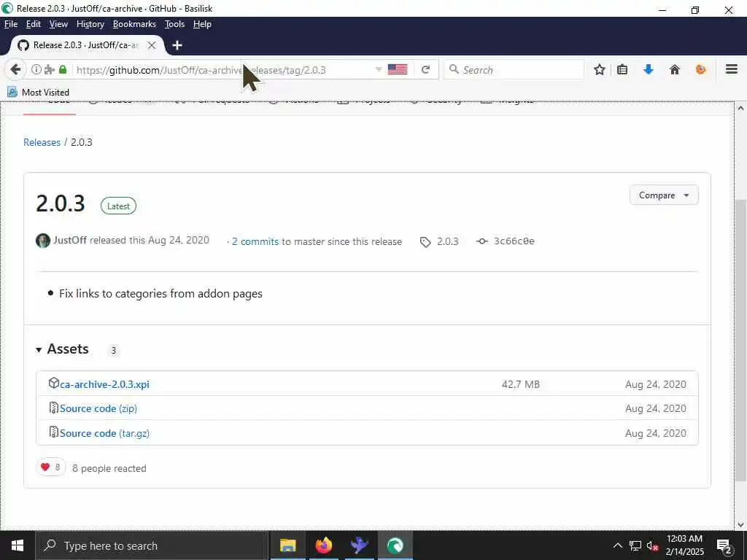Image resolution: width=747 pixels, height=560 pixels.
Task: Click the 2 commits link
Action: (x=255, y=241)
